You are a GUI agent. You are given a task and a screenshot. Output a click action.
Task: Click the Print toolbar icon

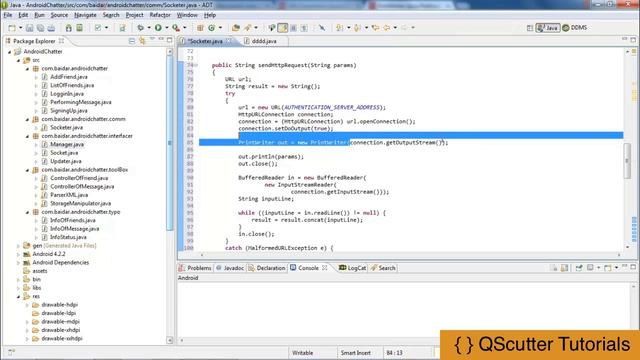pos(51,28)
